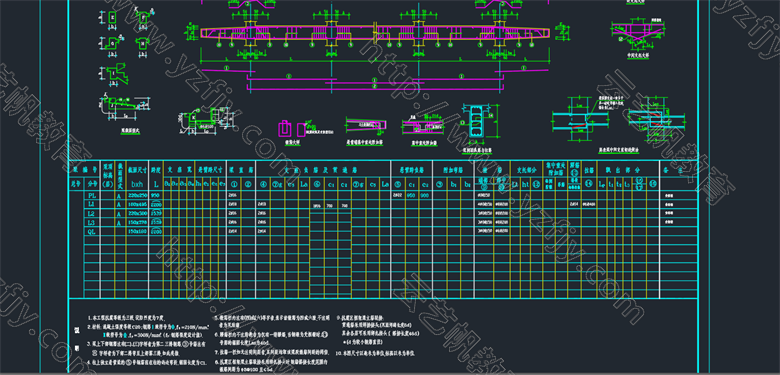Select the QL row label
780x375 pixels.
tap(93, 231)
